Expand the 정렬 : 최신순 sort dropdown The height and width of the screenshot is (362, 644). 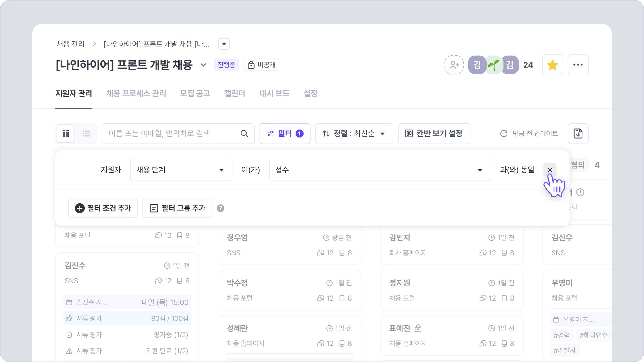click(x=354, y=134)
